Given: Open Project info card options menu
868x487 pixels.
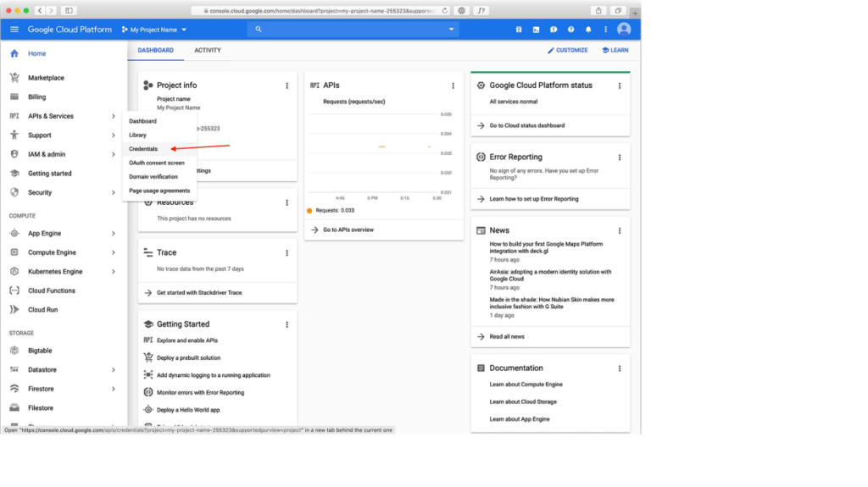Looking at the screenshot, I should pos(287,86).
